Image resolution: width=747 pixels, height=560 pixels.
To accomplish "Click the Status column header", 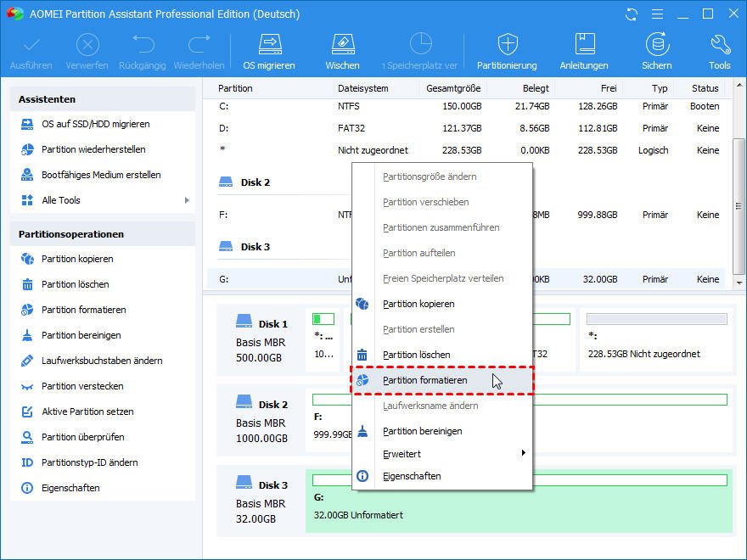I will (x=705, y=88).
